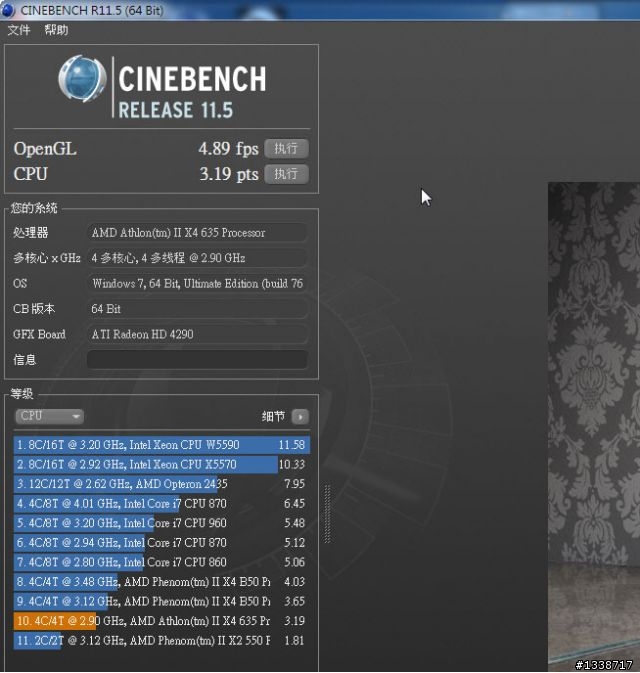The image size is (640, 673).
Task: Select ranking row 8 Phenom II X4 at 3.48 GHz
Action: pos(161,582)
